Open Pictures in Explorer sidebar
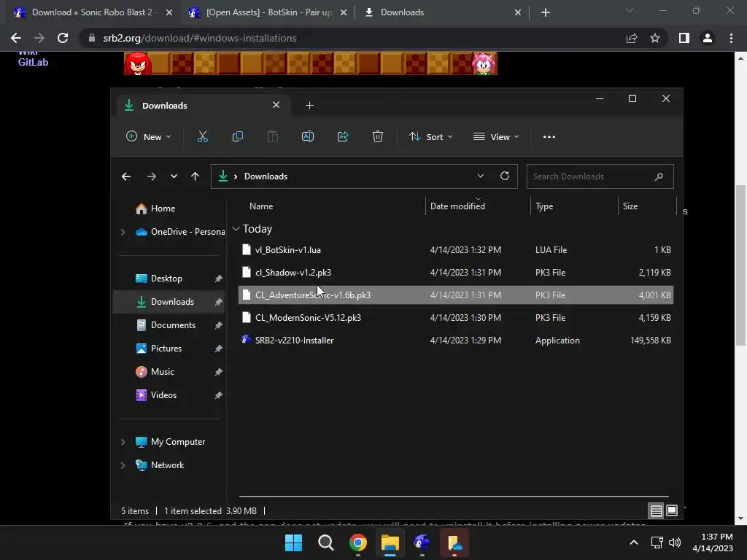 pyautogui.click(x=166, y=349)
